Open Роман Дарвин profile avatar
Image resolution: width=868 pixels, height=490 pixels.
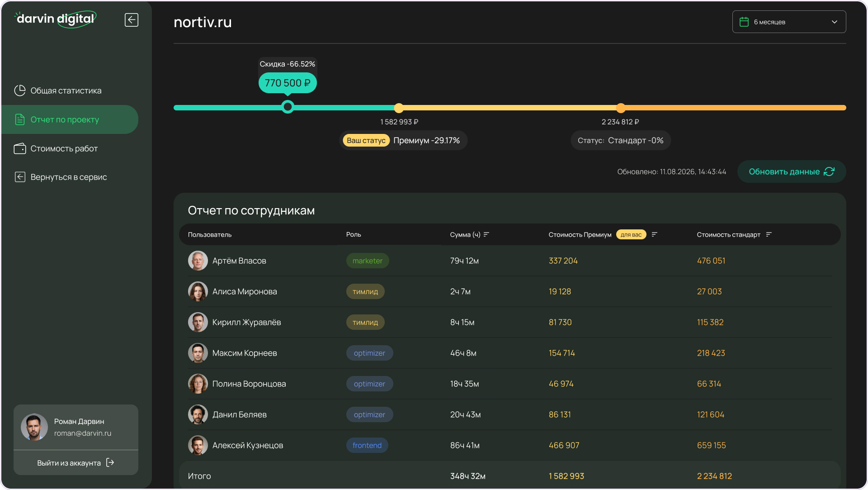34,427
